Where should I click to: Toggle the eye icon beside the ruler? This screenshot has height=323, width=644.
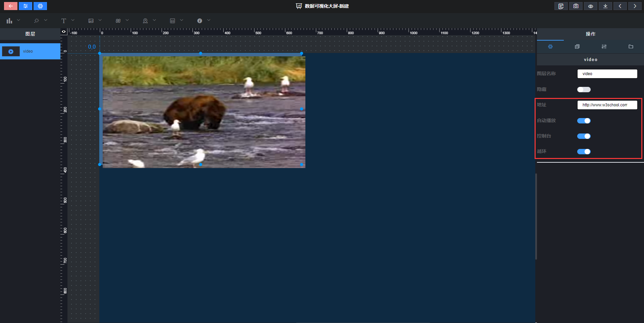click(64, 32)
